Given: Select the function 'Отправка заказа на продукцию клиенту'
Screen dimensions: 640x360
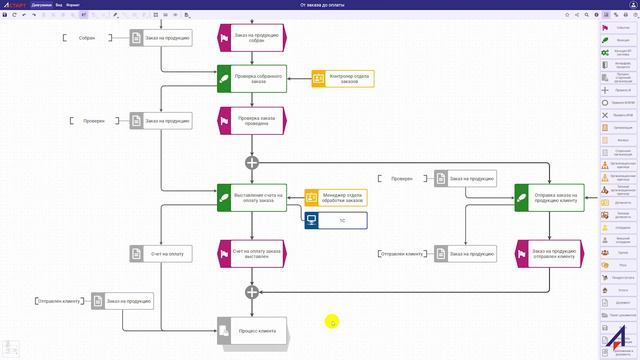Looking at the screenshot, I should 549,198.
